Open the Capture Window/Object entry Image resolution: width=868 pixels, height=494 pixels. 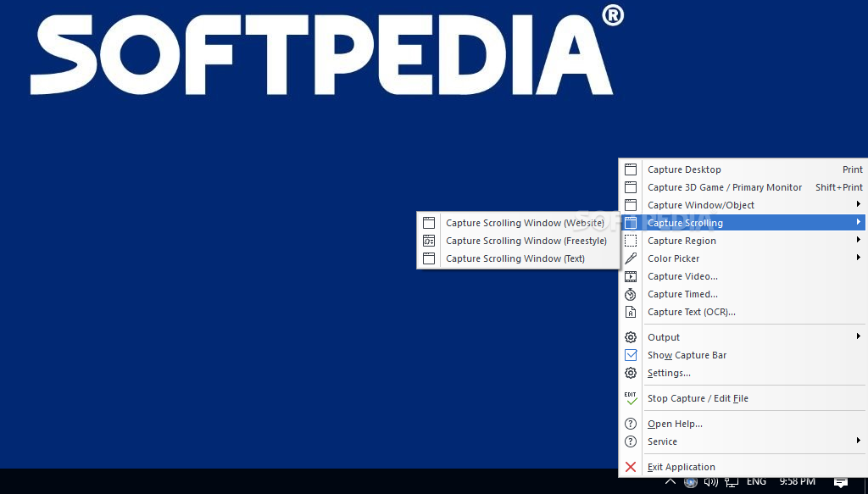point(743,205)
